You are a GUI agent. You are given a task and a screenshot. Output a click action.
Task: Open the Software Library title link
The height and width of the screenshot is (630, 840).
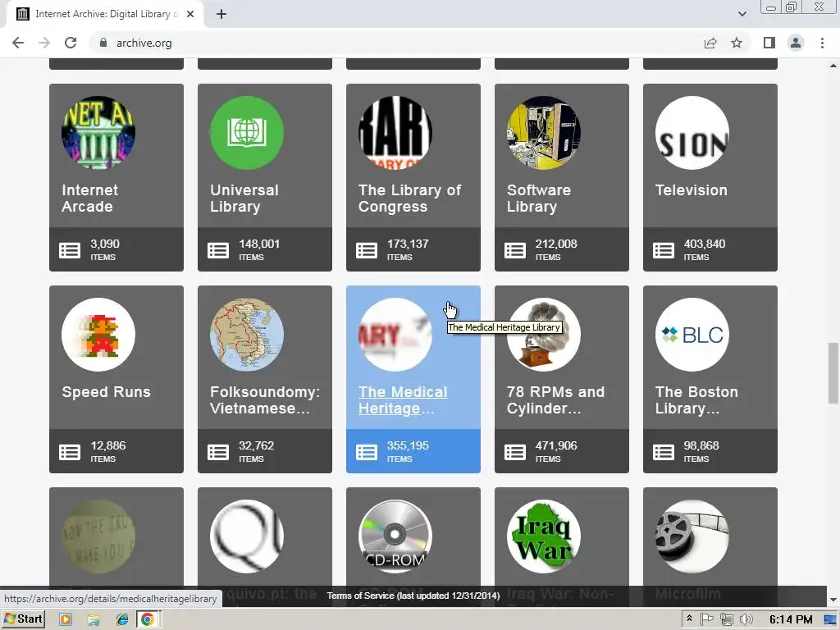pos(539,199)
